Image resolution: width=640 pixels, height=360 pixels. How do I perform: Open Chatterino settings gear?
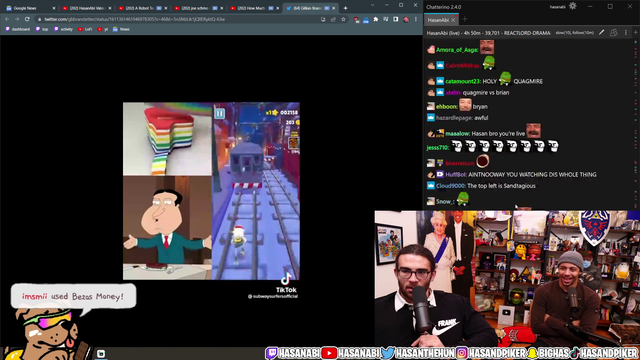tap(573, 6)
